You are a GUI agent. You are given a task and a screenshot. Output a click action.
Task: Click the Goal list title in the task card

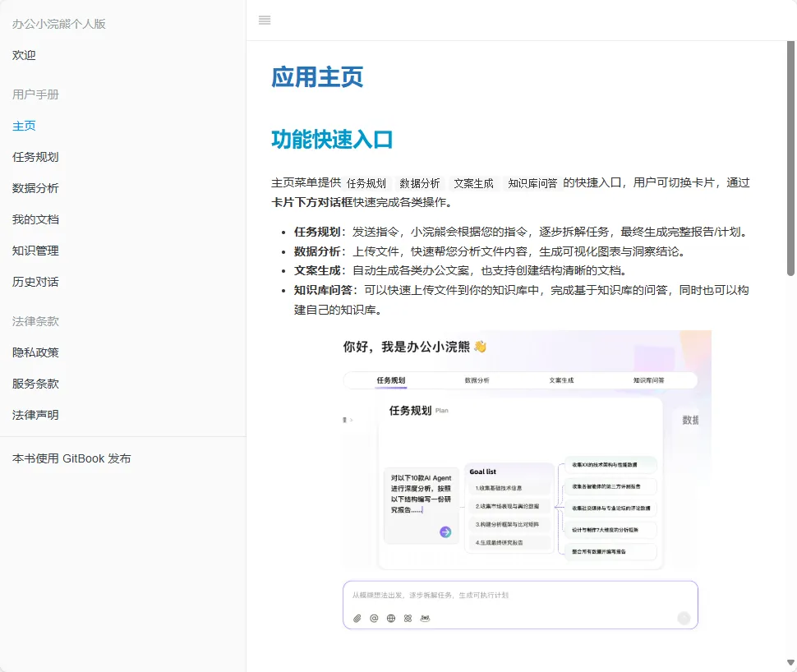[x=482, y=472]
